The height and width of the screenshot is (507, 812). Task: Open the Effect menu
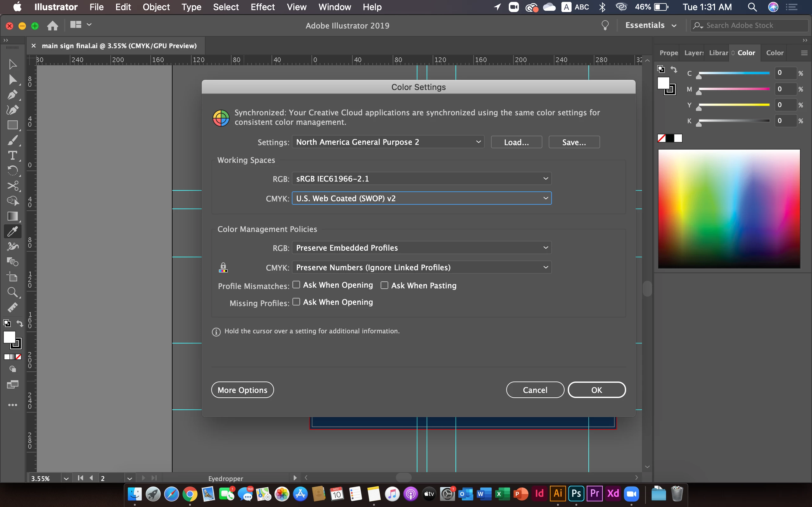click(x=262, y=7)
